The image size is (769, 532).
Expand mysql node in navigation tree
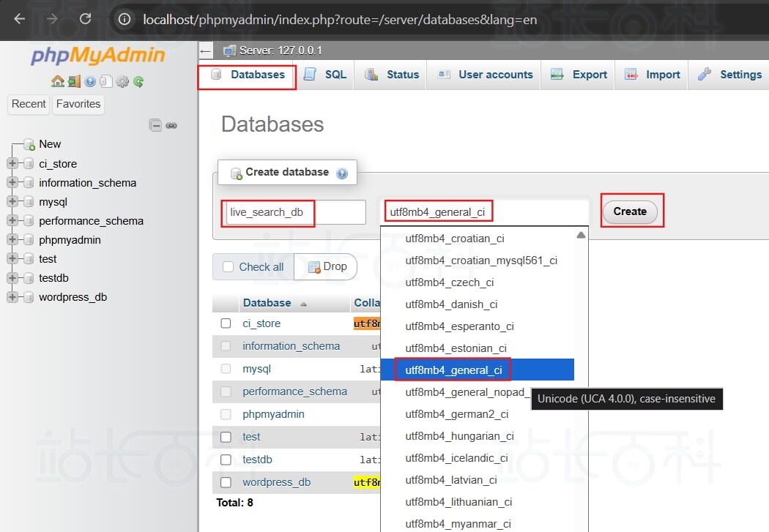(12, 201)
